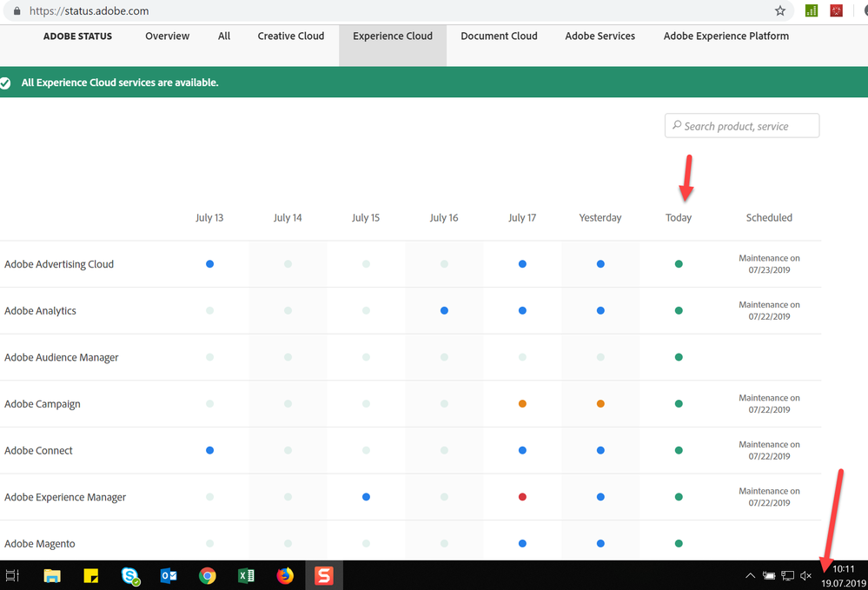Switch to the Document Cloud tab

pyautogui.click(x=499, y=36)
